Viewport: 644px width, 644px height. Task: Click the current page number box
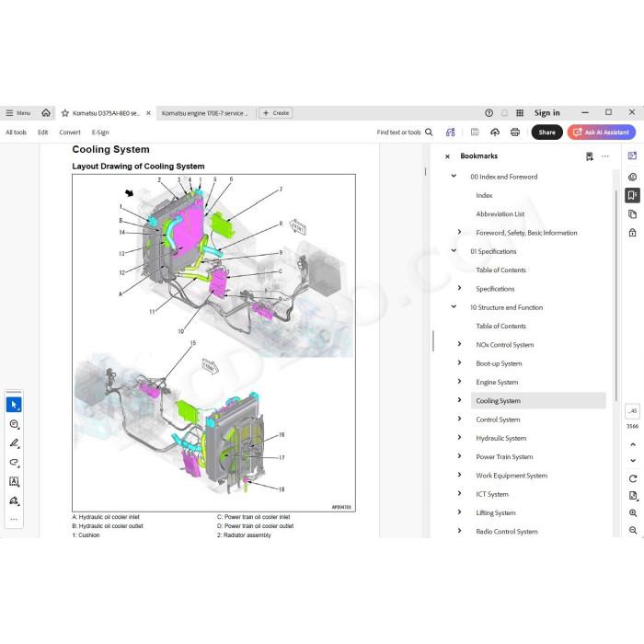coord(632,411)
